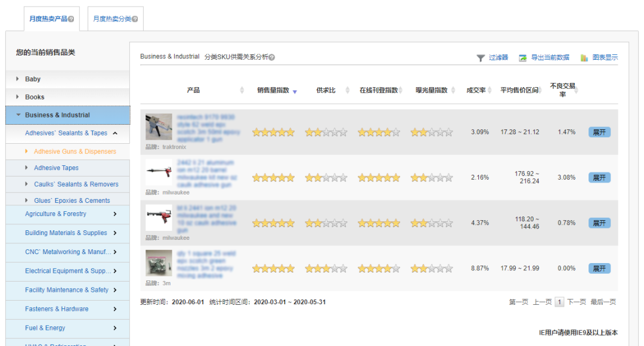Click the filter funnel icon

pos(481,58)
